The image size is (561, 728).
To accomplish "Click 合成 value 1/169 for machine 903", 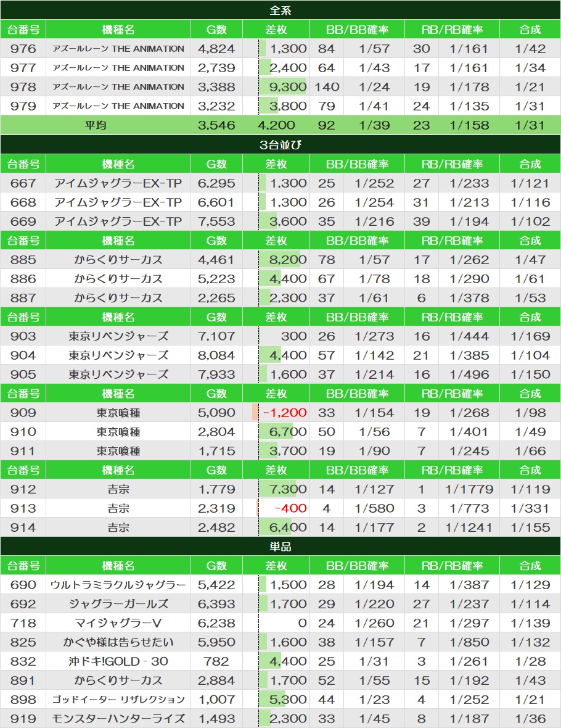I will 530,336.
